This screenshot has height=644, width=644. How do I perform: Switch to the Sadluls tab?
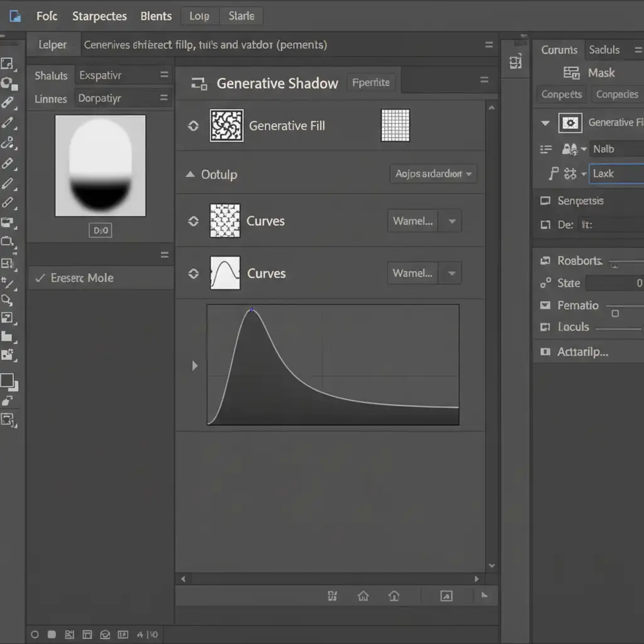tap(604, 50)
